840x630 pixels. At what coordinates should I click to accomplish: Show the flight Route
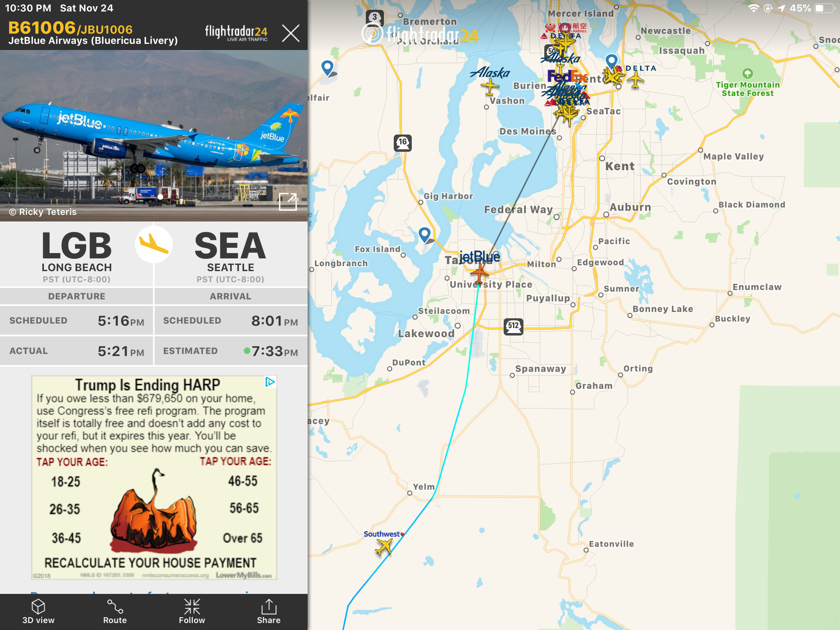click(115, 607)
